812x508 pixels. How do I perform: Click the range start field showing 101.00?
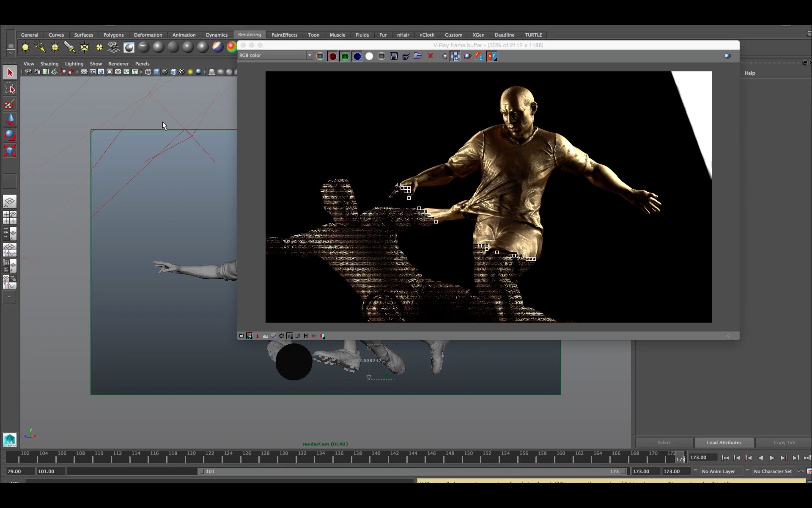[51, 471]
